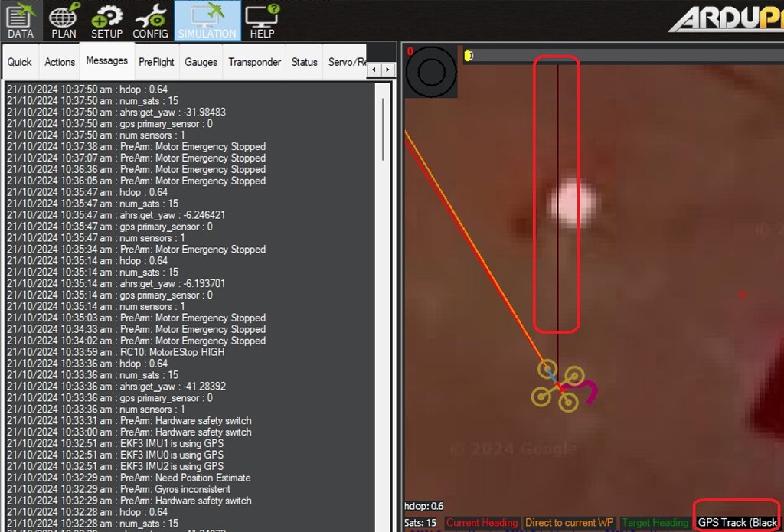
Task: Toggle the Current Heading legend
Action: pyautogui.click(x=482, y=522)
